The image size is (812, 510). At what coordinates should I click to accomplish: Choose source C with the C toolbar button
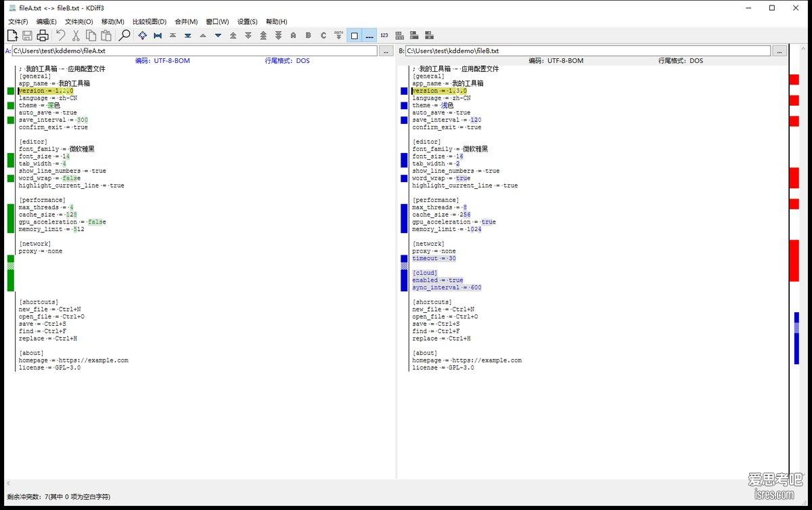(x=323, y=35)
